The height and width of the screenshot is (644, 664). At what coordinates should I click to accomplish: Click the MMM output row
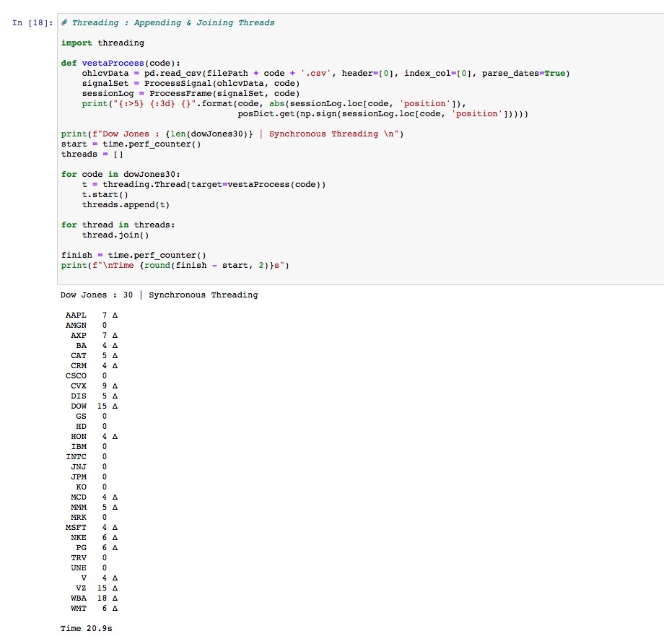94,508
